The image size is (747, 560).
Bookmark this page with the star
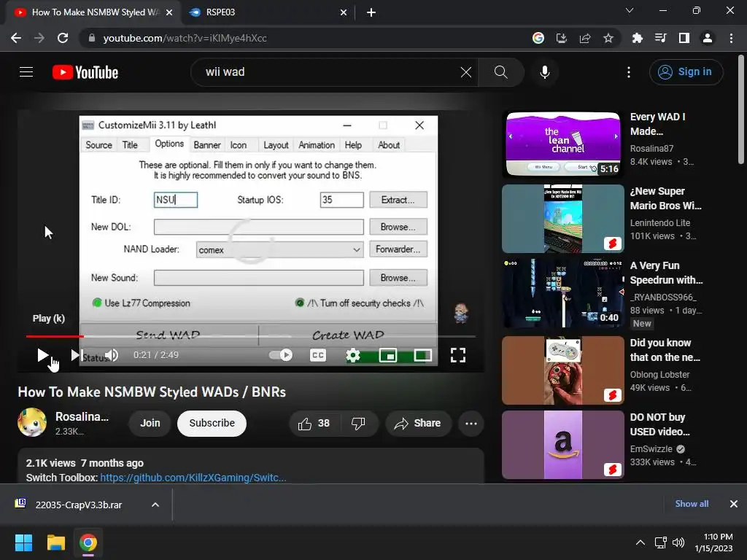pyautogui.click(x=608, y=38)
